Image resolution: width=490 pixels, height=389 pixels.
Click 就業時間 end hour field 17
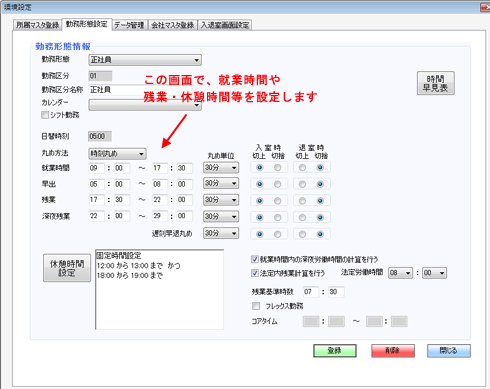click(x=160, y=168)
